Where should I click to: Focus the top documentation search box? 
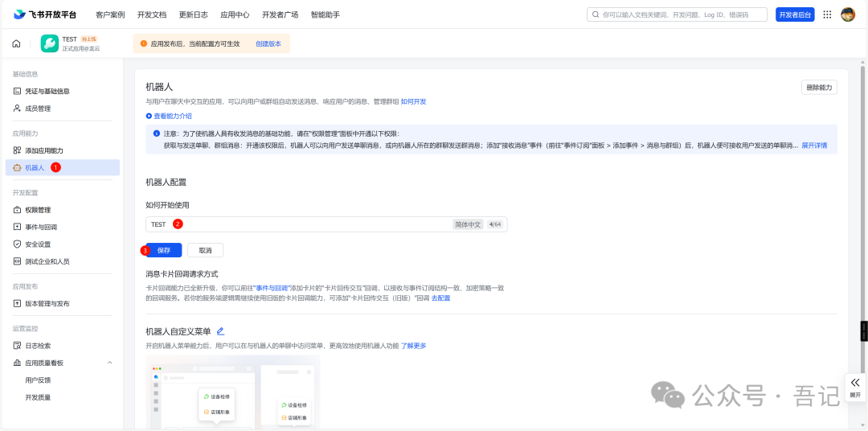click(x=677, y=14)
